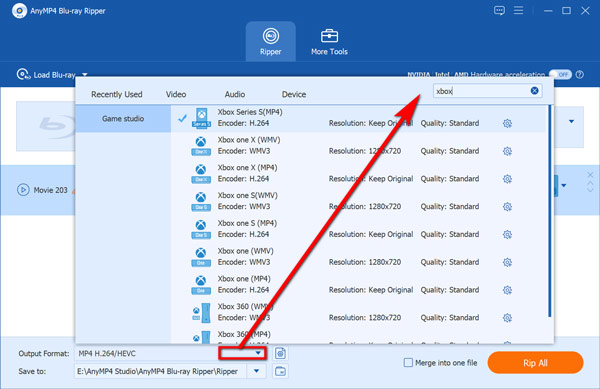Expand the Output Format dropdown arrow
The height and width of the screenshot is (389, 600).
point(258,353)
